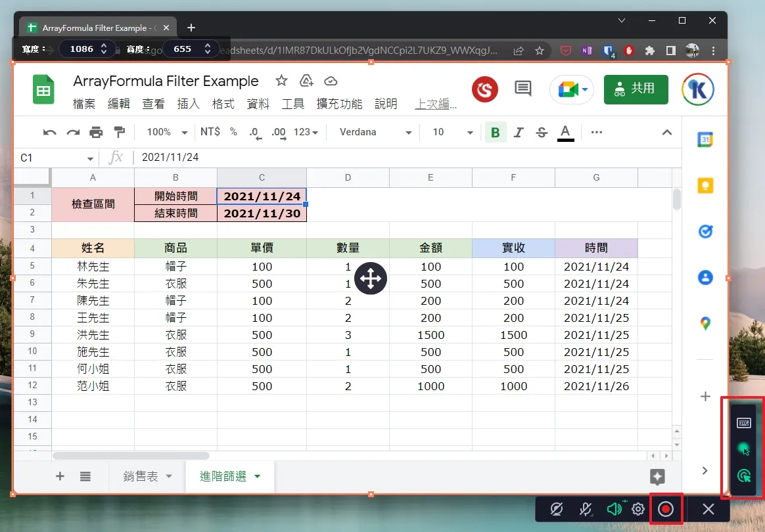The width and height of the screenshot is (765, 532).
Task: Star the ArrayFormula Filter Example document
Action: (281, 81)
